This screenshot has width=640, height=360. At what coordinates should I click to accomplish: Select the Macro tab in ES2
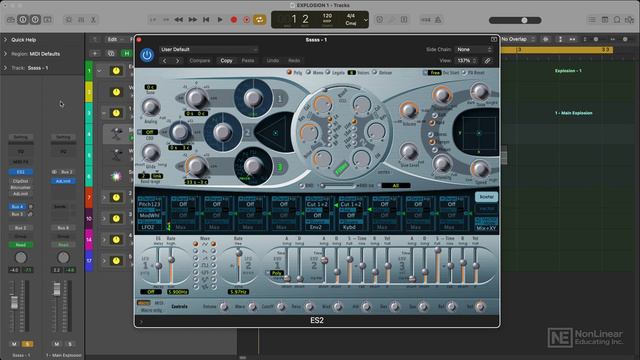click(x=144, y=303)
